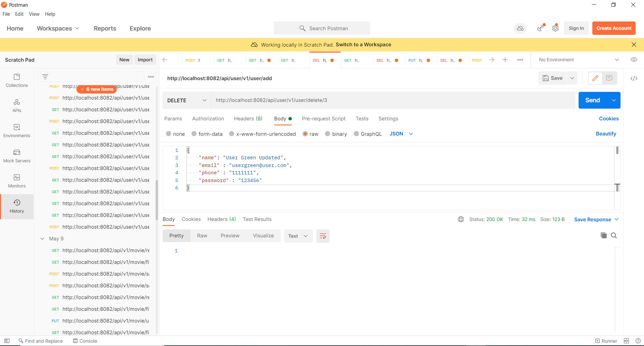
Task: Open the comments icon next to Save
Action: [609, 78]
